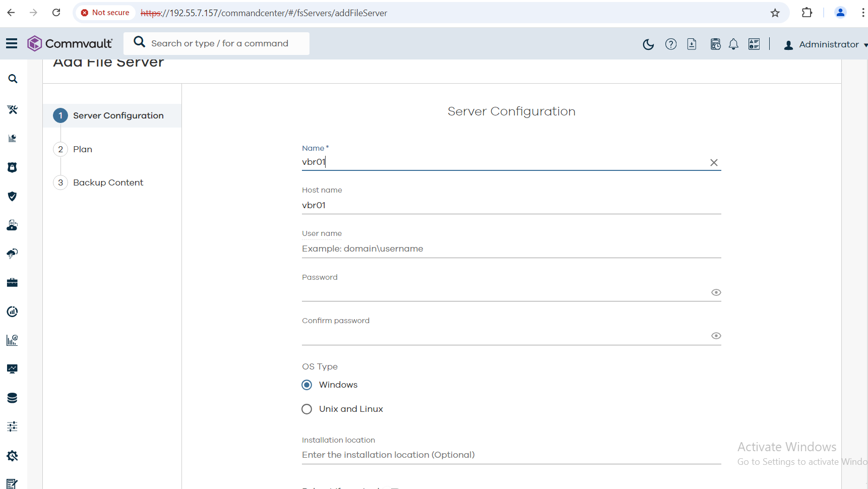The width and height of the screenshot is (868, 489).
Task: Open the help question mark icon
Action: coord(670,44)
